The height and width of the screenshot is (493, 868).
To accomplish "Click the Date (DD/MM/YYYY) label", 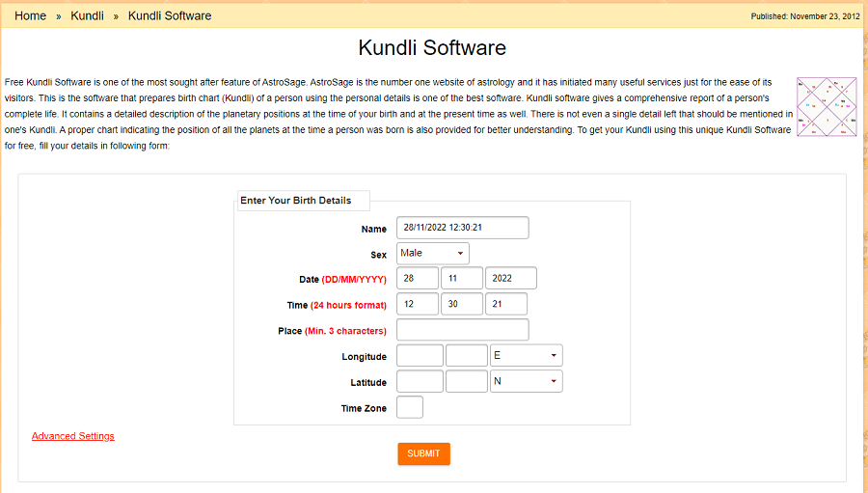I will [342, 280].
